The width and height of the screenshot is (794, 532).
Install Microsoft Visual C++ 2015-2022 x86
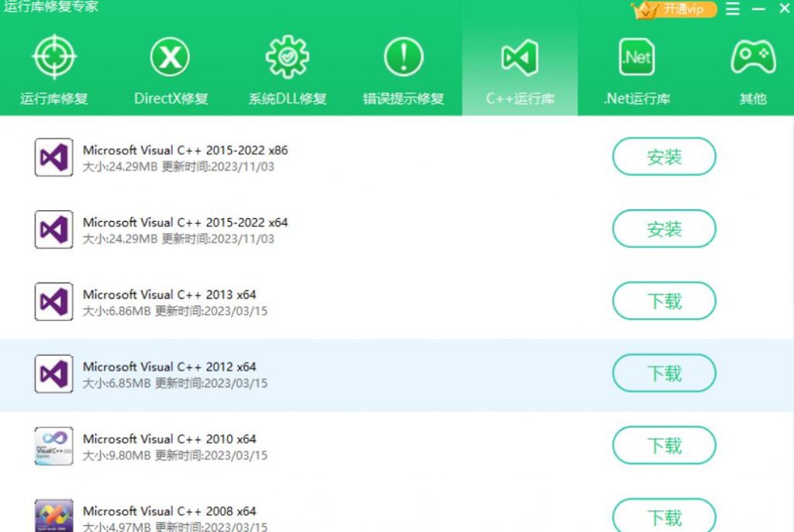click(664, 157)
